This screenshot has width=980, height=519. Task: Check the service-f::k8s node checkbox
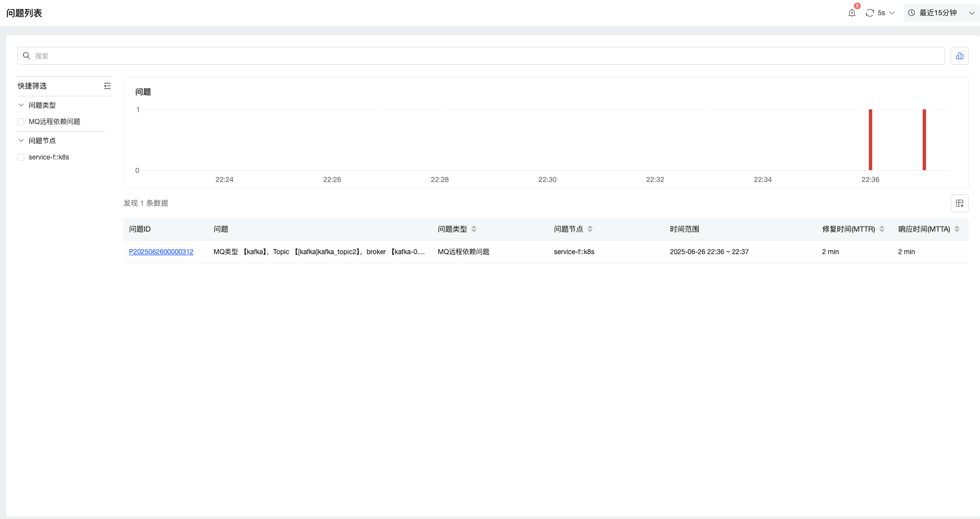(21, 157)
